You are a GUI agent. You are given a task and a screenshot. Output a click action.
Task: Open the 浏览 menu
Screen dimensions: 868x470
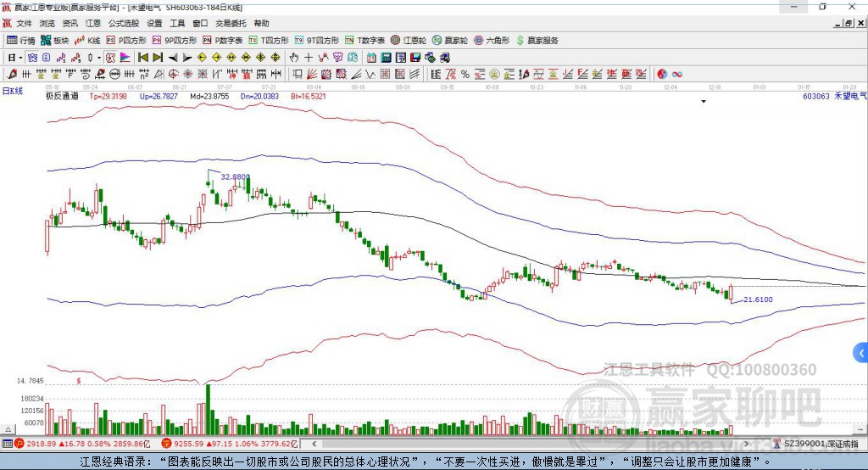click(x=47, y=23)
